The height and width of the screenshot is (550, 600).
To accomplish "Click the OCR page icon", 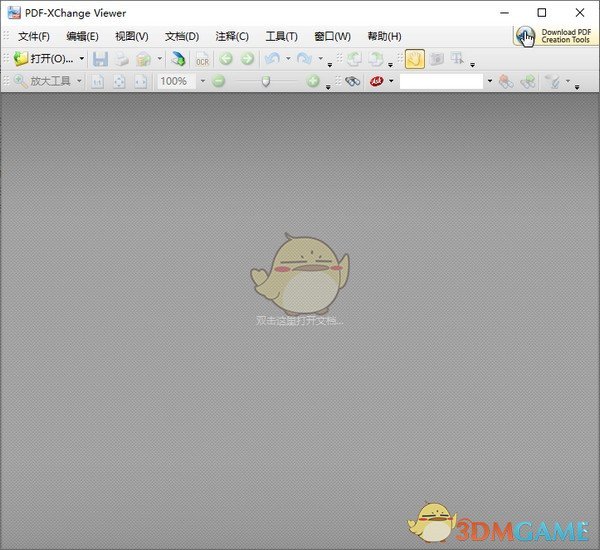I will tap(202, 59).
